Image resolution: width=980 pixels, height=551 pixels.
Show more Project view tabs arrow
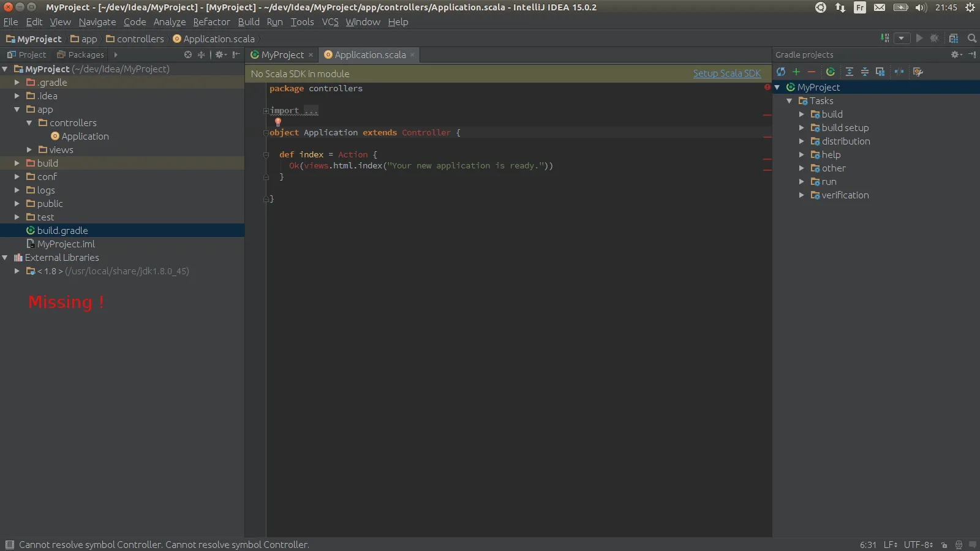point(116,54)
